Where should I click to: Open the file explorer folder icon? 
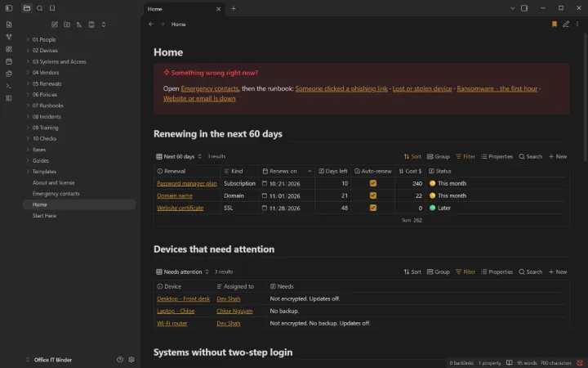(27, 8)
